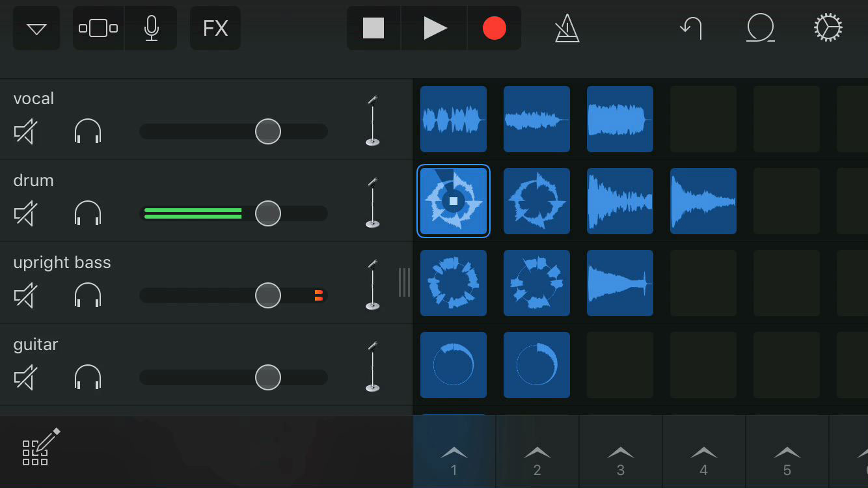Viewport: 868px width, 488px height.
Task: Click the drum track volume slider knob
Action: pyautogui.click(x=267, y=213)
